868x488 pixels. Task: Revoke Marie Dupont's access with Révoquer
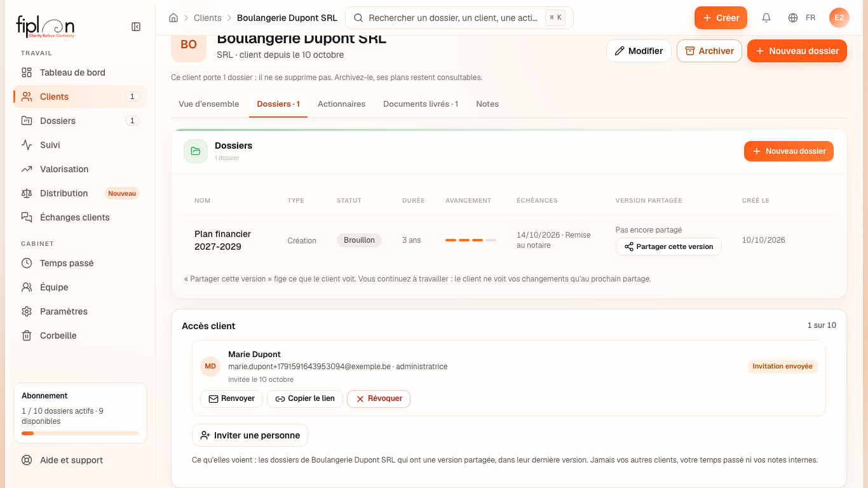(x=379, y=399)
